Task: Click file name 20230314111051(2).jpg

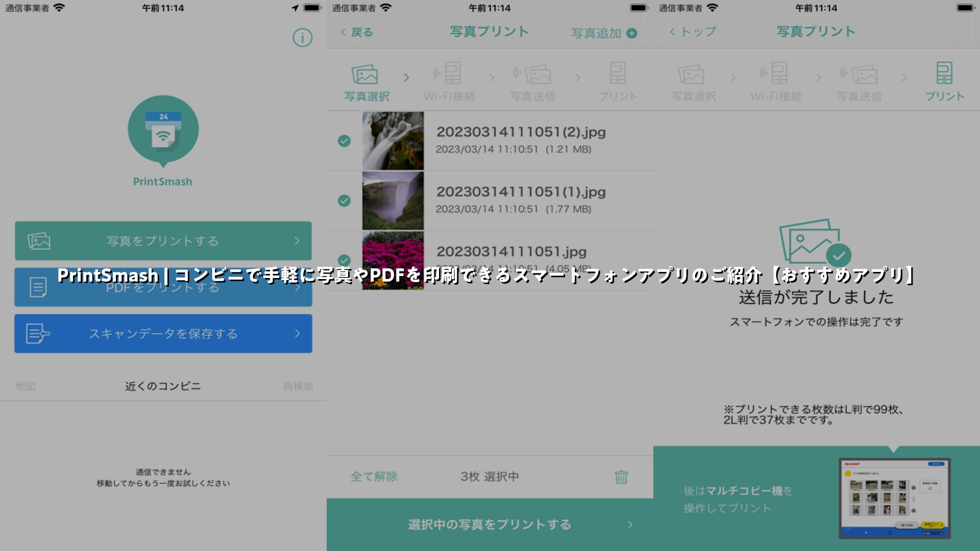Action: click(x=521, y=132)
